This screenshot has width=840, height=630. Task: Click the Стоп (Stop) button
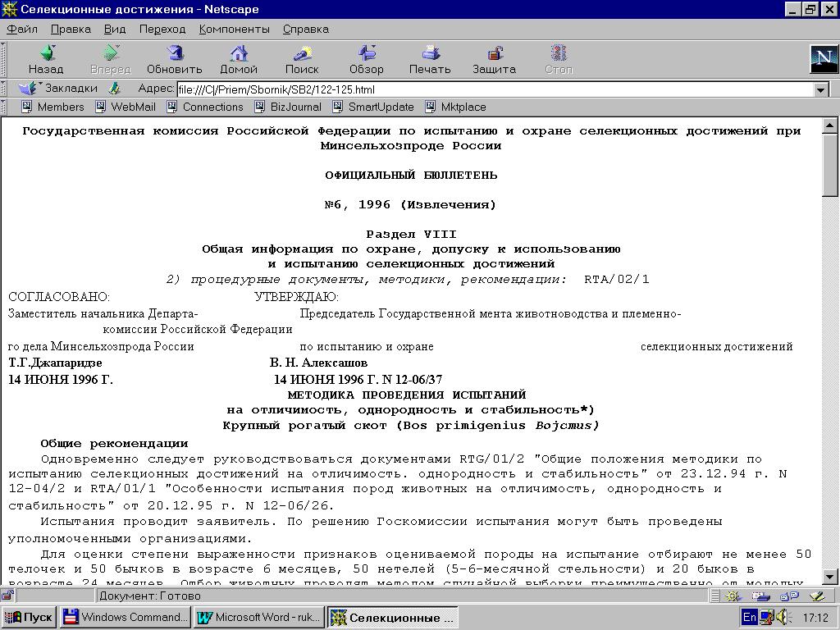click(x=559, y=59)
